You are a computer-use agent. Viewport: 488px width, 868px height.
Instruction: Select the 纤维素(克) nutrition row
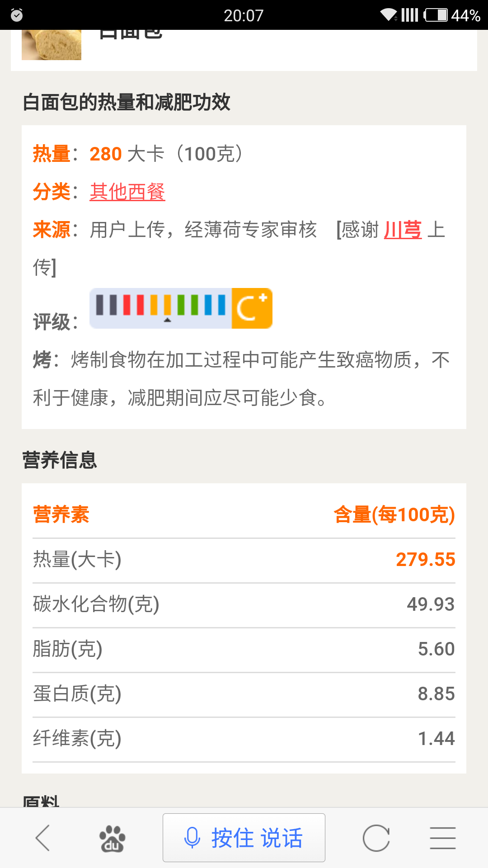click(244, 739)
